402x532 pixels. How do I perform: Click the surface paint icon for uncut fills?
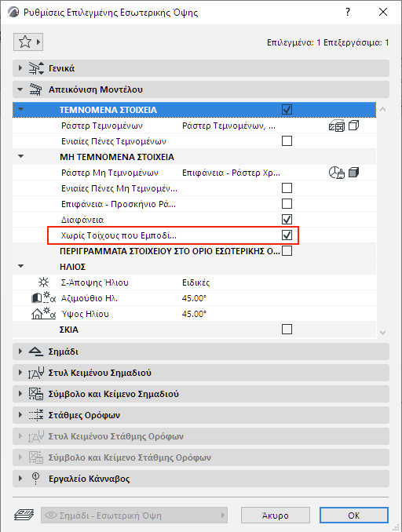337,173
